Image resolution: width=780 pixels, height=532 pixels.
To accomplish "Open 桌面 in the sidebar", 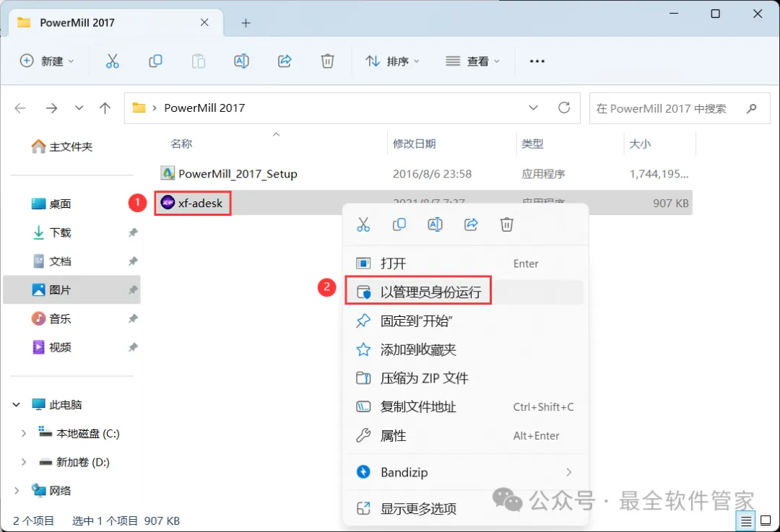I will (x=51, y=204).
